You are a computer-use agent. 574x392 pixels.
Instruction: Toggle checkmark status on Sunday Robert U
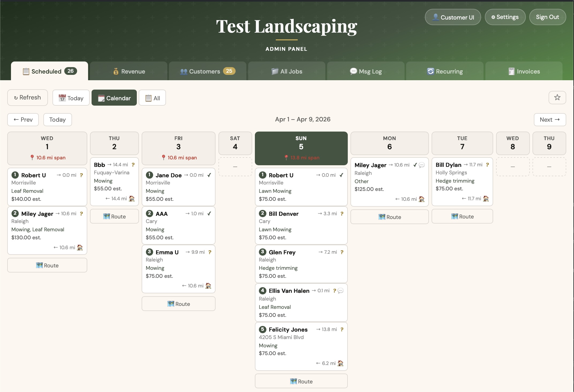click(341, 175)
